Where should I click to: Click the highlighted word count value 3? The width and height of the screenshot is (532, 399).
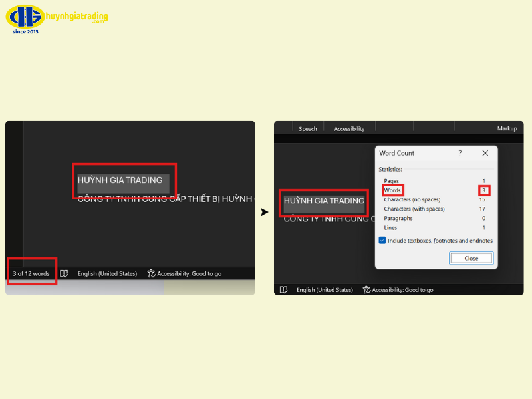[x=483, y=190]
